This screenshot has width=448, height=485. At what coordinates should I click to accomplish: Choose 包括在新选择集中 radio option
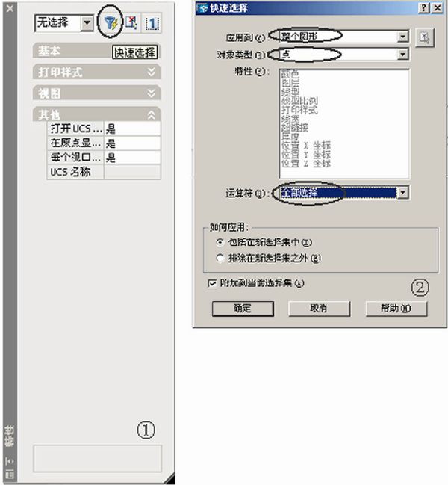[x=220, y=242]
